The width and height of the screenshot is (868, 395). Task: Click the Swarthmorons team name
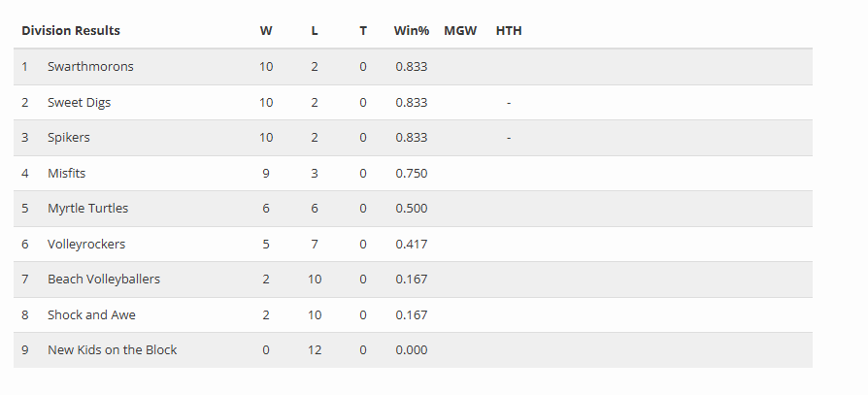pos(90,67)
